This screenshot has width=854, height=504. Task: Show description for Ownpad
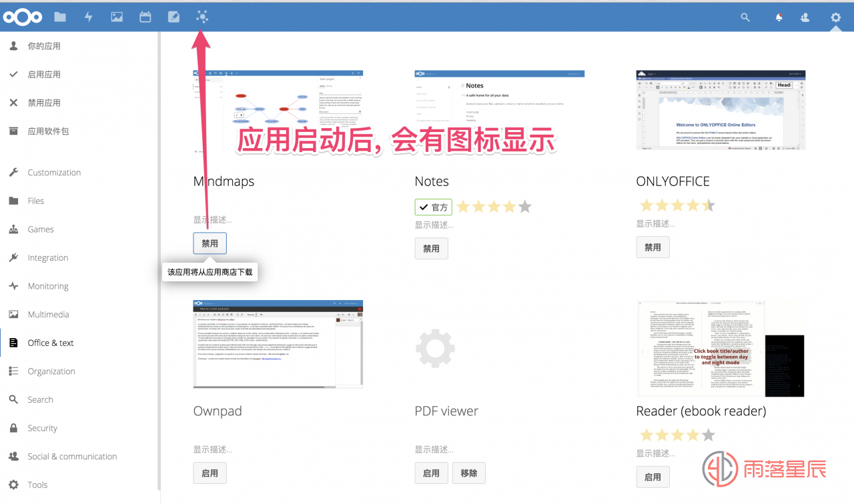click(x=213, y=449)
